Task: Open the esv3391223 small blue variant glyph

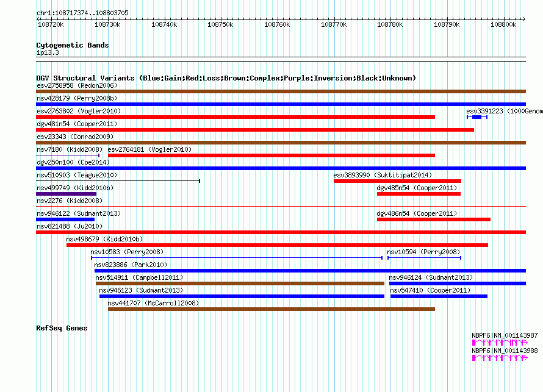Action: (477, 117)
